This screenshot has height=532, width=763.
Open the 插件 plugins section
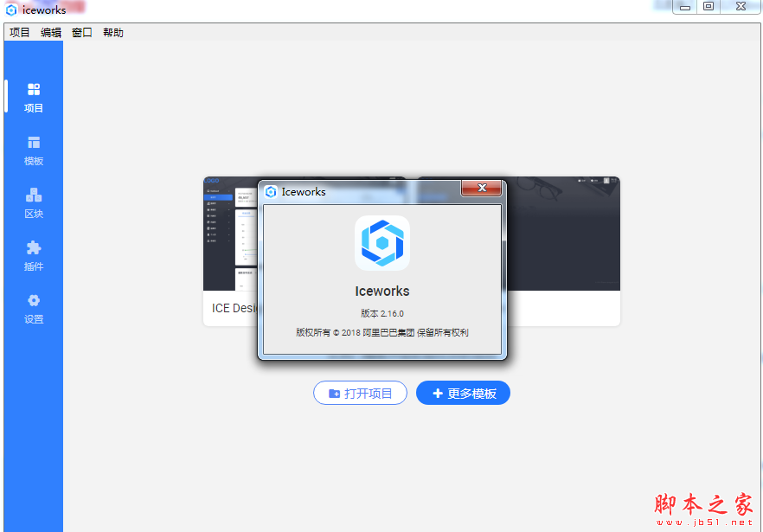tap(34, 256)
